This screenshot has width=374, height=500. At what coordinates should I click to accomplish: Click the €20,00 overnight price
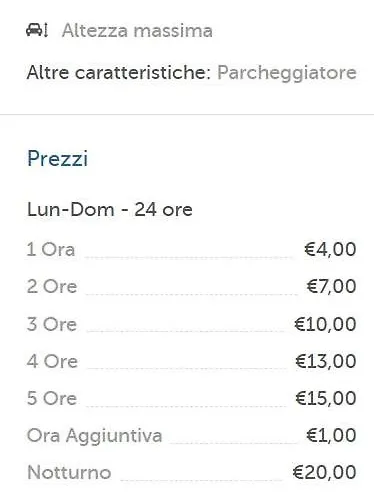tap(324, 472)
